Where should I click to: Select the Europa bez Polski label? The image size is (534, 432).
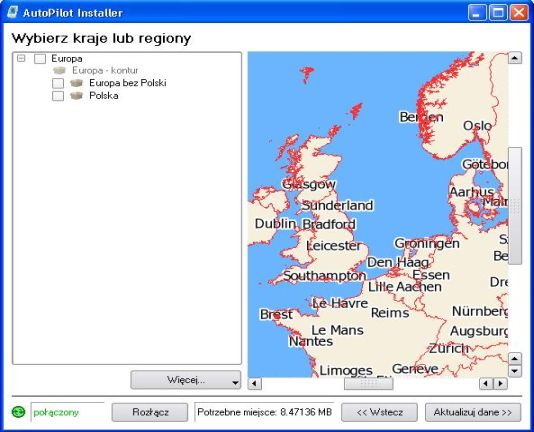pyautogui.click(x=128, y=83)
